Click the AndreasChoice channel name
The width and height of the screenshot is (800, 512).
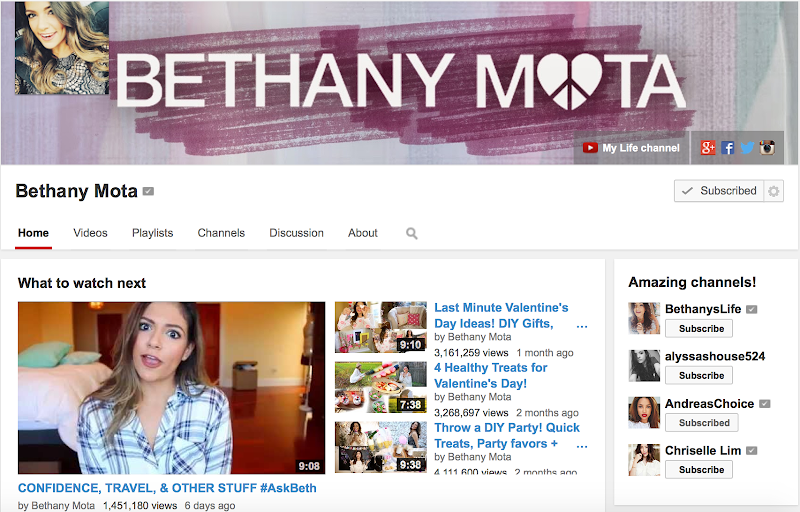click(709, 404)
